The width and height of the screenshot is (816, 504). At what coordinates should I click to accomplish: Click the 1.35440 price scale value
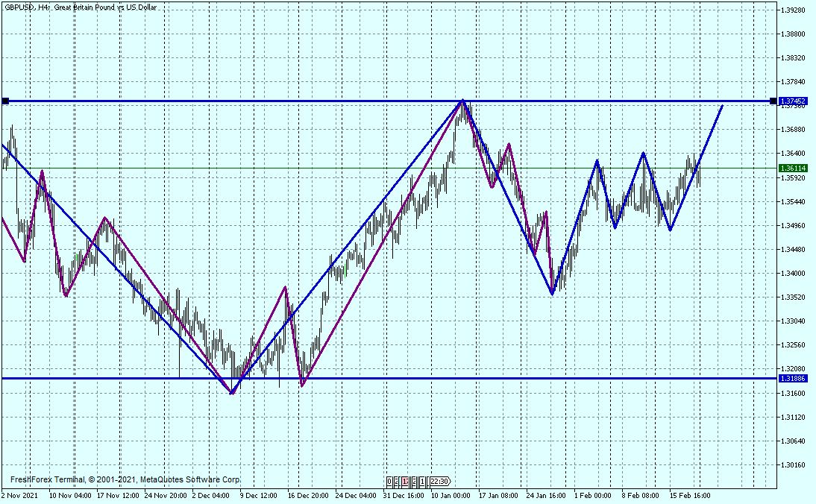tap(794, 201)
